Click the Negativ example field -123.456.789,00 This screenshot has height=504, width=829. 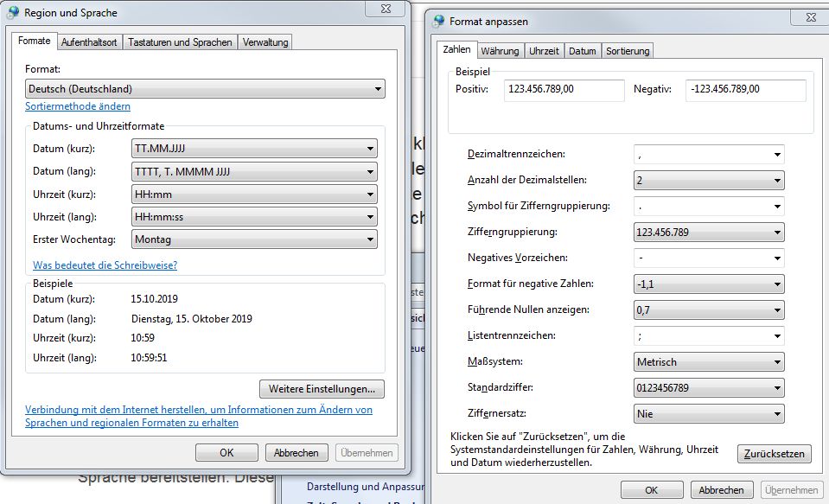click(746, 90)
